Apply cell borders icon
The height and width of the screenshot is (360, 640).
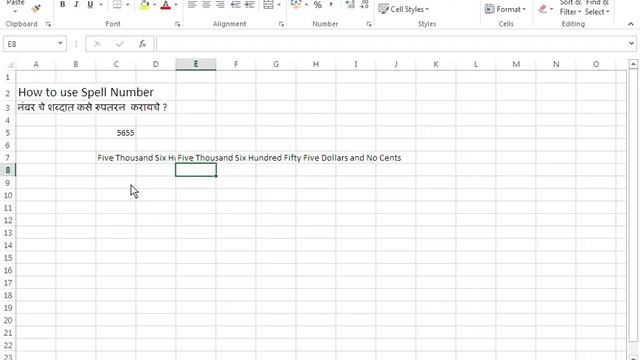click(117, 4)
